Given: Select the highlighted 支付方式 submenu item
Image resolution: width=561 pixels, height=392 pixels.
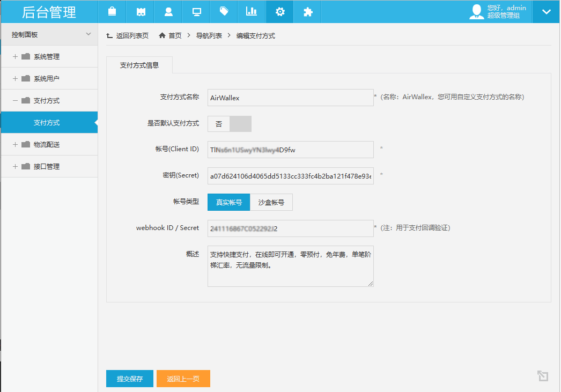Looking at the screenshot, I should point(49,122).
